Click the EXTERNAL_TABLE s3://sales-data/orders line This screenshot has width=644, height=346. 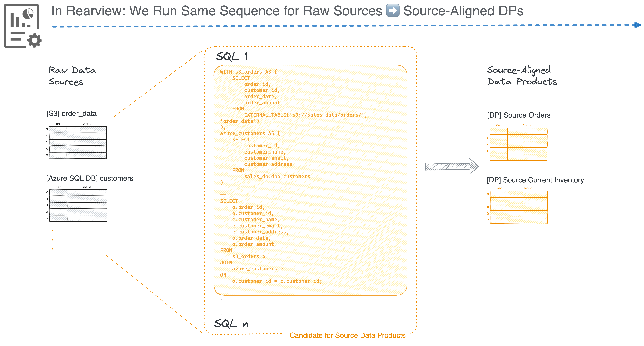click(x=306, y=115)
